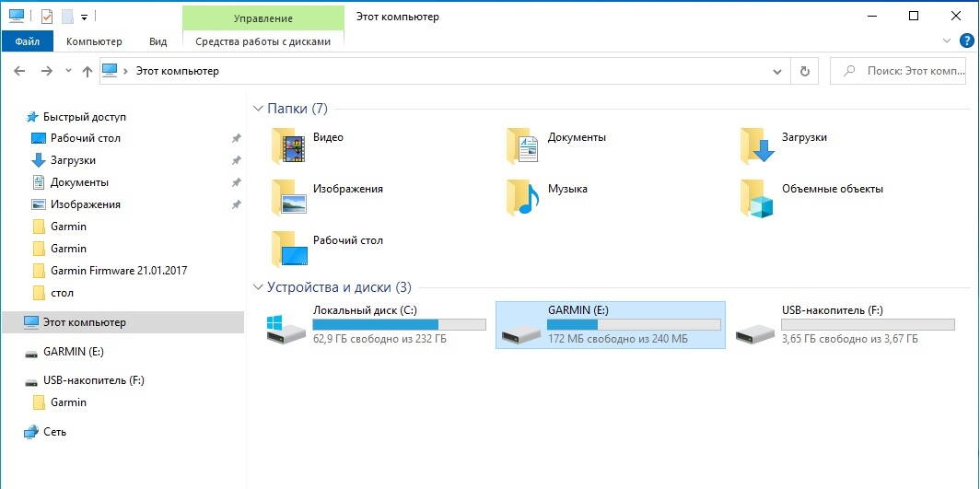Click the search field Поиск: Этот компьютер

click(901, 71)
